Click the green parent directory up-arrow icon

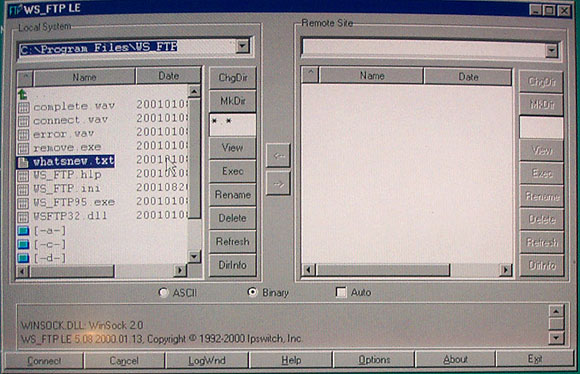tap(23, 94)
